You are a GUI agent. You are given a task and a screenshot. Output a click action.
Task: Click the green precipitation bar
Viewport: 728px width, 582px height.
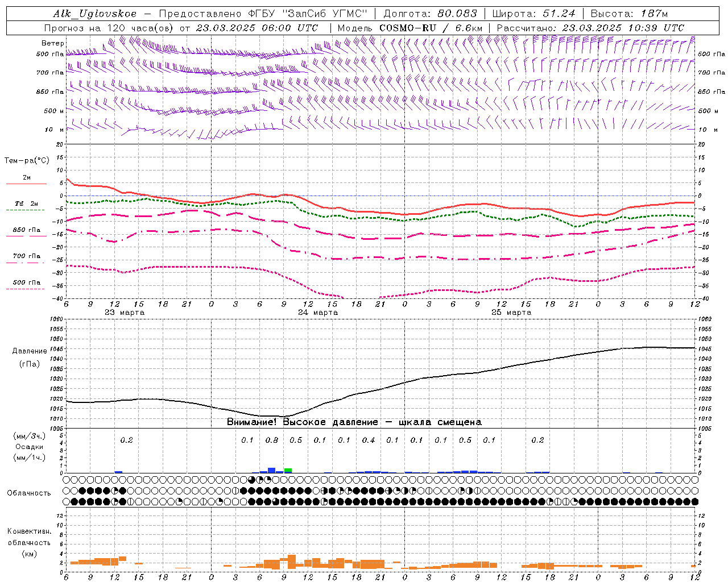(x=288, y=470)
